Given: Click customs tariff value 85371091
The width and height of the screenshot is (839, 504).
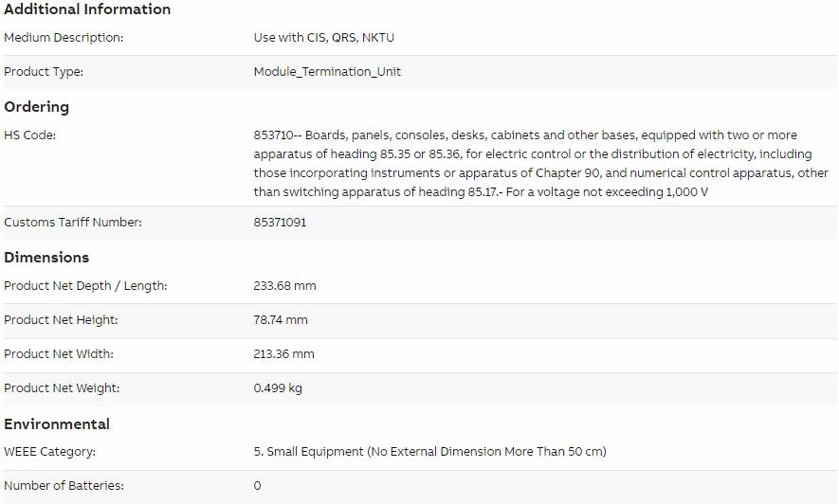Looking at the screenshot, I should (x=280, y=223).
